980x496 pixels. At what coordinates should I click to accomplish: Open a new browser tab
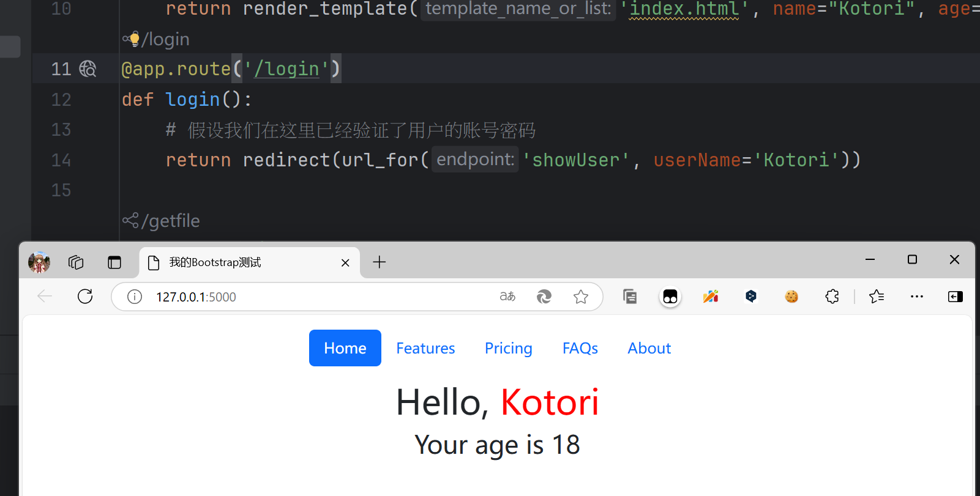point(380,262)
